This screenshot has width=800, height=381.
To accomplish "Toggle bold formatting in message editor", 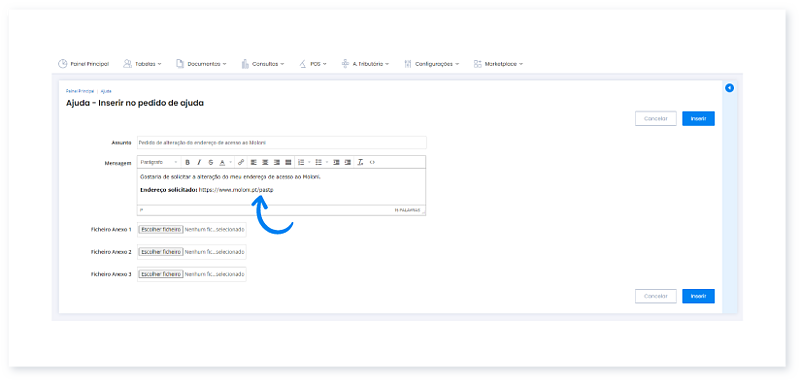I will (187, 162).
